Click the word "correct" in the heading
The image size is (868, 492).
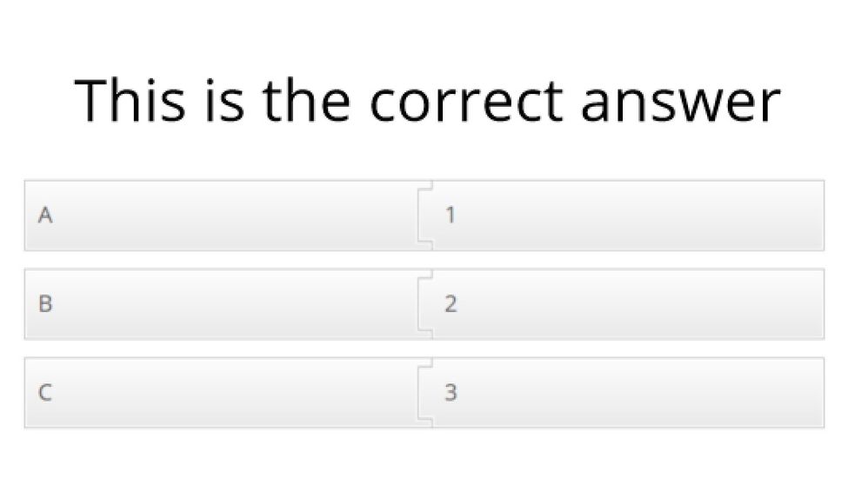click(x=465, y=101)
